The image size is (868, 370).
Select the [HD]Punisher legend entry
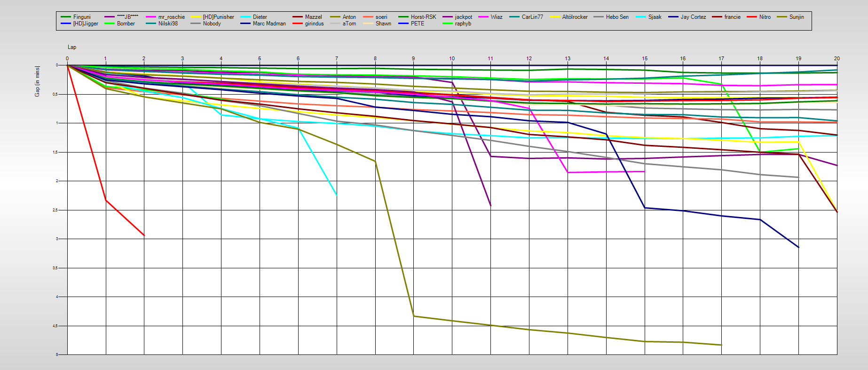pyautogui.click(x=218, y=17)
